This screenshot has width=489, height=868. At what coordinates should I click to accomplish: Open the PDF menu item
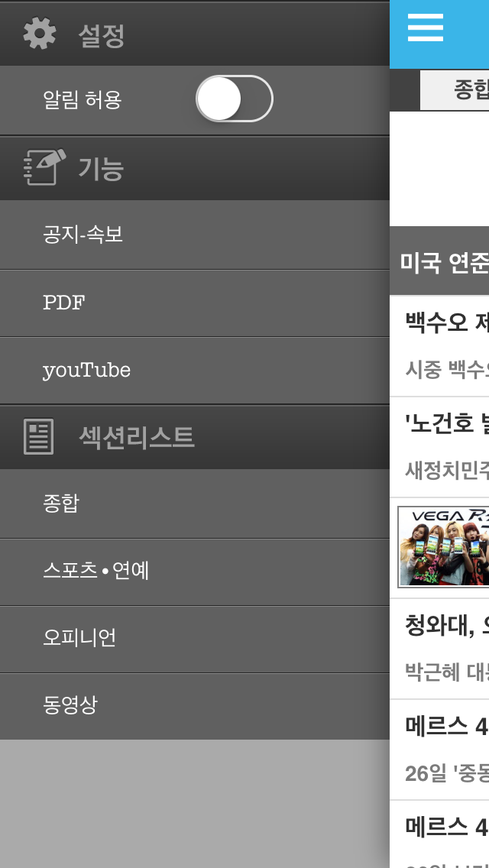pyautogui.click(x=195, y=303)
